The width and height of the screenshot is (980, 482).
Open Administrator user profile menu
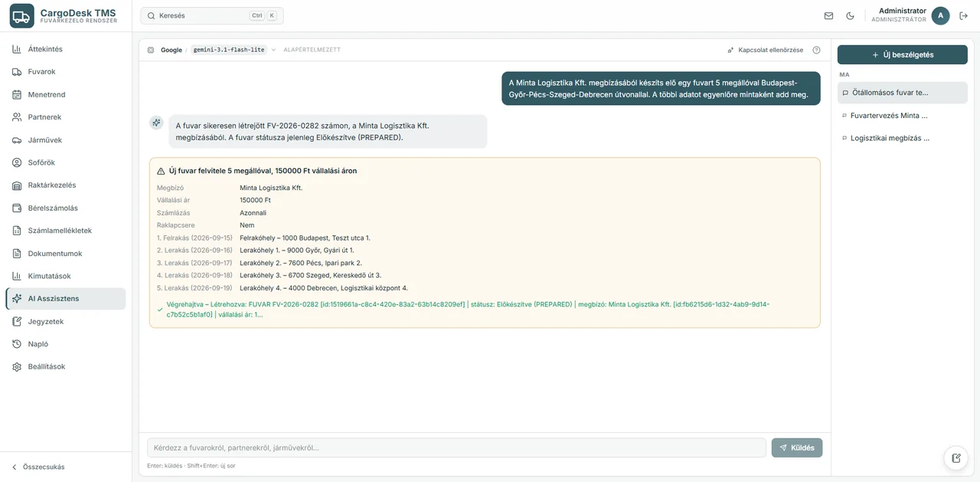pos(910,15)
